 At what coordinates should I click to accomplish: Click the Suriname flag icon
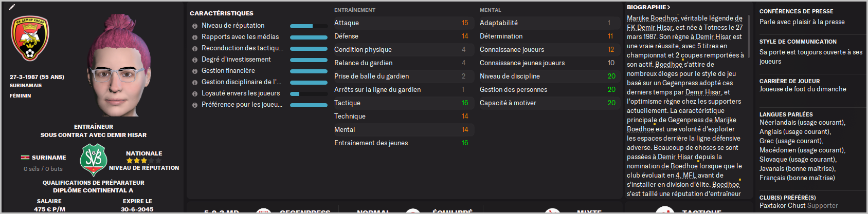click(x=25, y=158)
